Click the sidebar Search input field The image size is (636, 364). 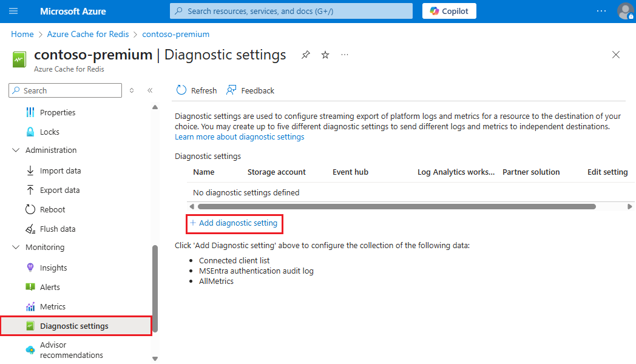65,90
